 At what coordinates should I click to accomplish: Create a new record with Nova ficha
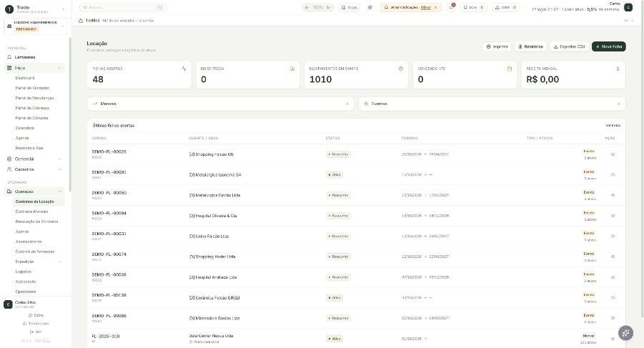tap(609, 46)
